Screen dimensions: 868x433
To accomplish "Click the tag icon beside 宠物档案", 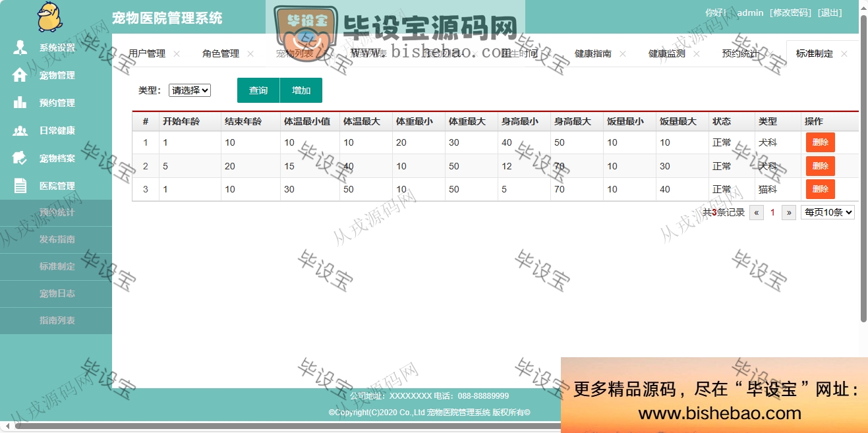I will click(20, 158).
